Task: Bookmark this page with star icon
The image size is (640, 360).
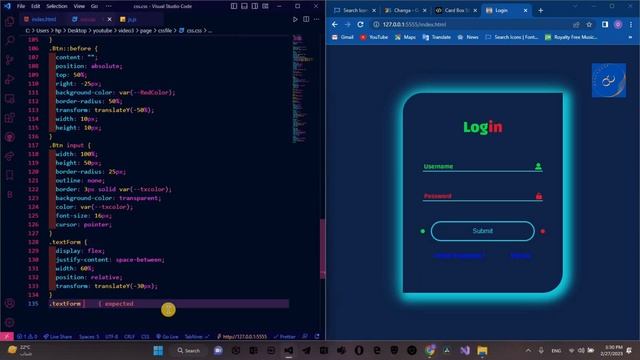Action: (589, 24)
